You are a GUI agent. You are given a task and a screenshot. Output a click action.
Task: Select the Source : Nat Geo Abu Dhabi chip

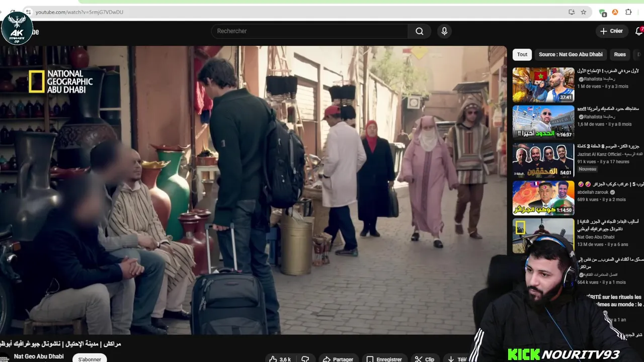pyautogui.click(x=571, y=54)
